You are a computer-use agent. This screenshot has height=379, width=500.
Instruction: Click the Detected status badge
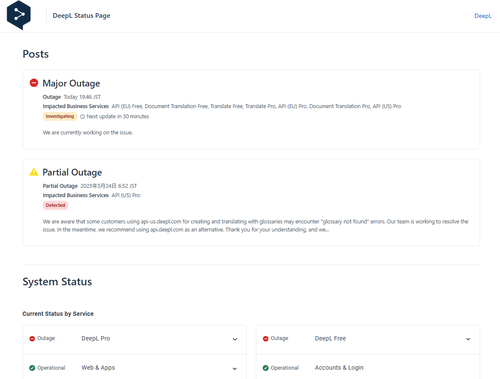click(55, 205)
